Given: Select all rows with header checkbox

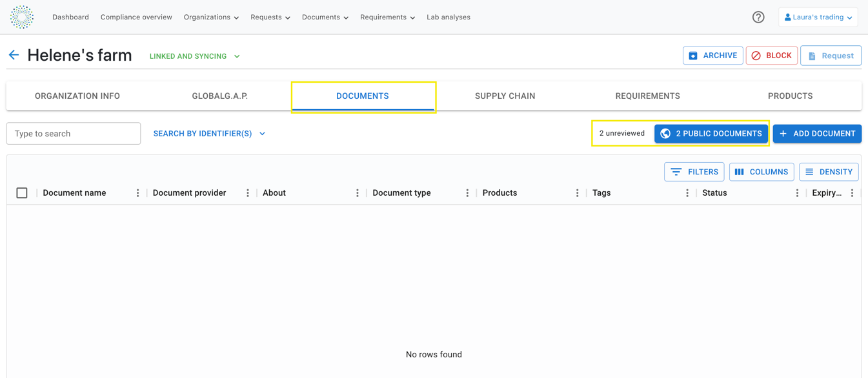Looking at the screenshot, I should click(x=22, y=193).
